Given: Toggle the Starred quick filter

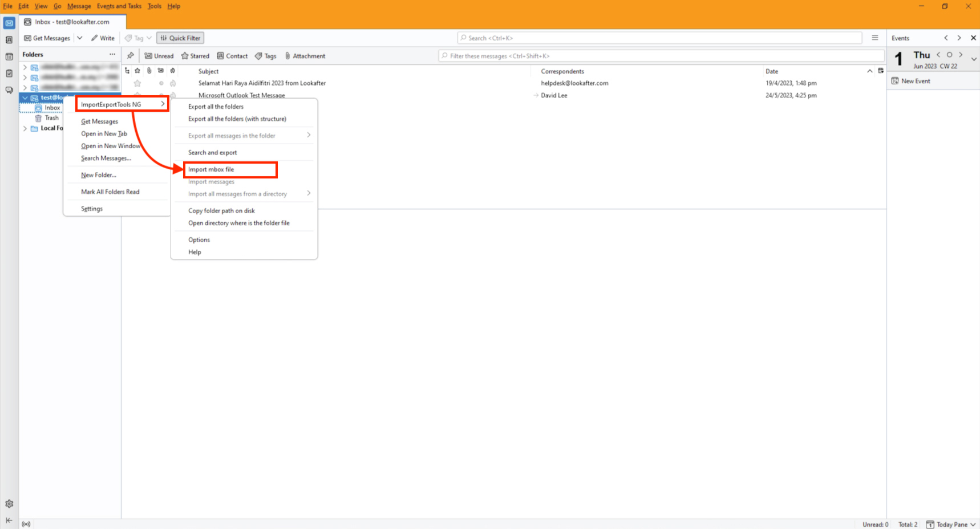Looking at the screenshot, I should click(x=195, y=56).
